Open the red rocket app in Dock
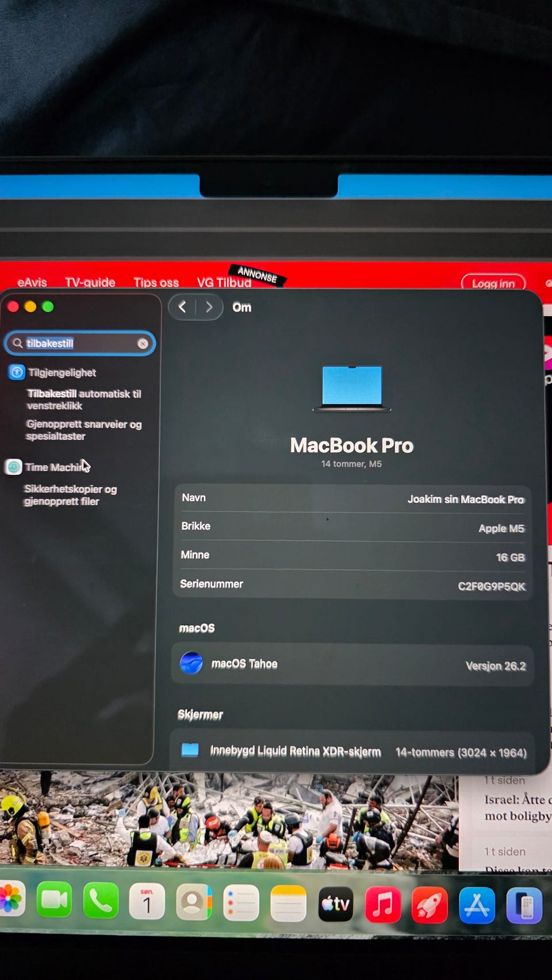The width and height of the screenshot is (552, 980). (x=430, y=905)
